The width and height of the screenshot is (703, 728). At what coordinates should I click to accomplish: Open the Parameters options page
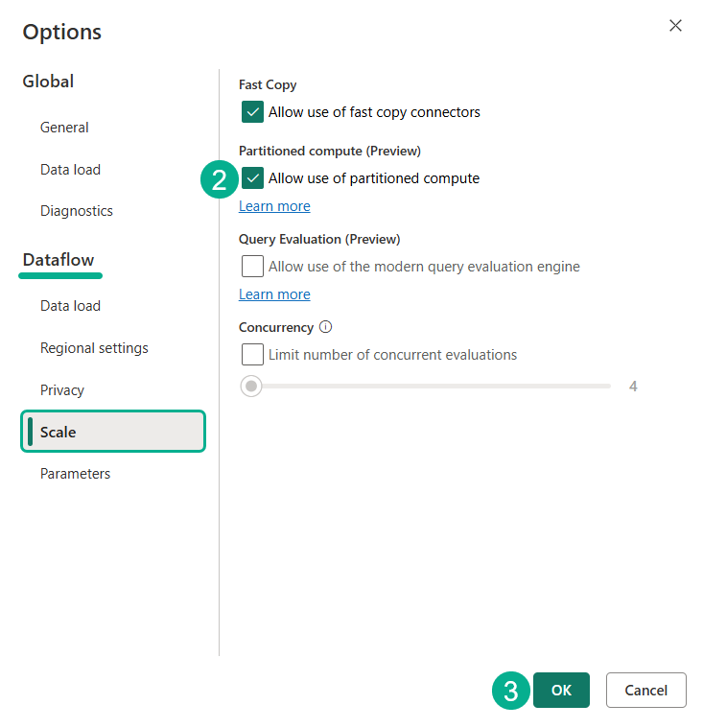75,474
